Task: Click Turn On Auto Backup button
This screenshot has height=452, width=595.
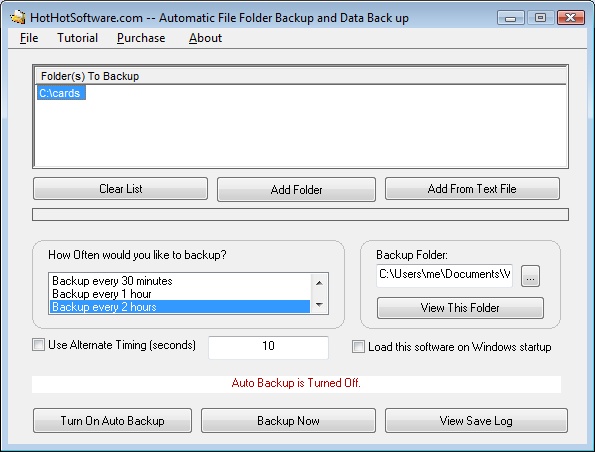Action: [x=112, y=421]
